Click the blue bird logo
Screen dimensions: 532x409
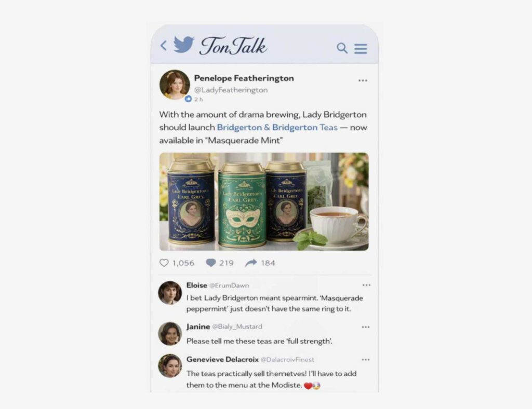point(184,45)
